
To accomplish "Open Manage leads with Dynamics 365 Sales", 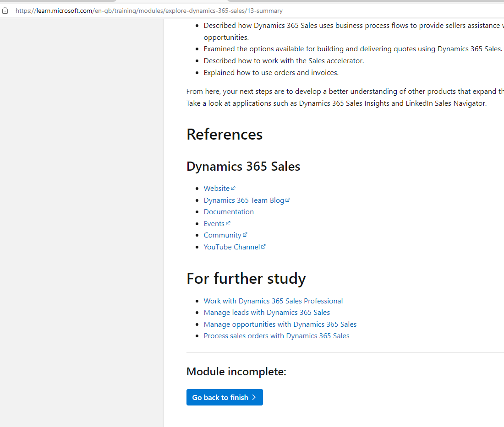I will (267, 313).
